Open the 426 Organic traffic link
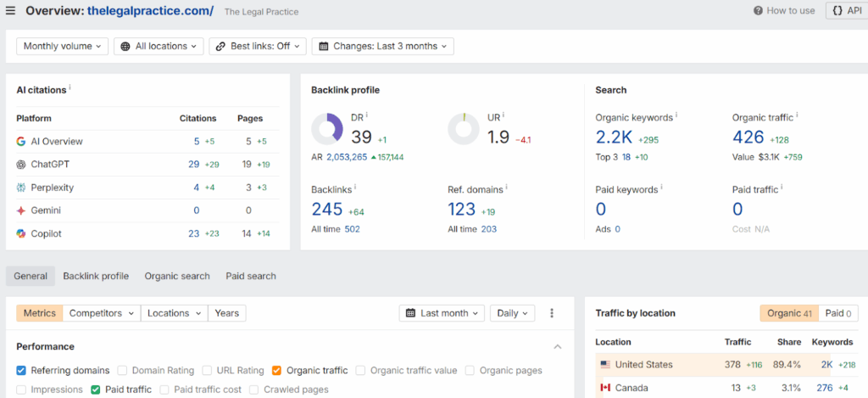This screenshot has width=868, height=398. click(x=748, y=137)
